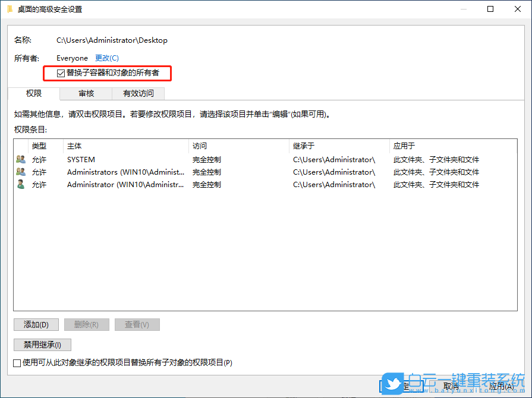Click the 类型 column header
The height and width of the screenshot is (398, 532).
(x=40, y=146)
